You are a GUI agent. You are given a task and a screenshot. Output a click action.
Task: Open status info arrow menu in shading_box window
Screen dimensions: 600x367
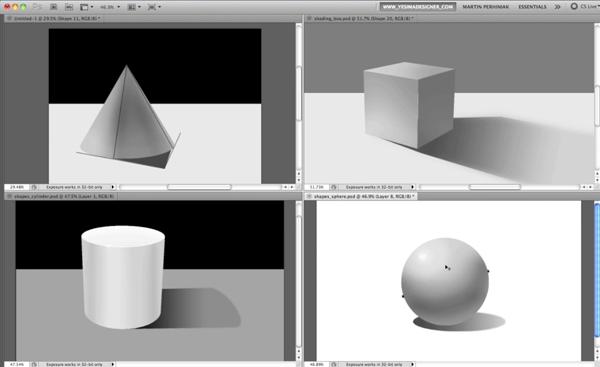[x=412, y=187]
